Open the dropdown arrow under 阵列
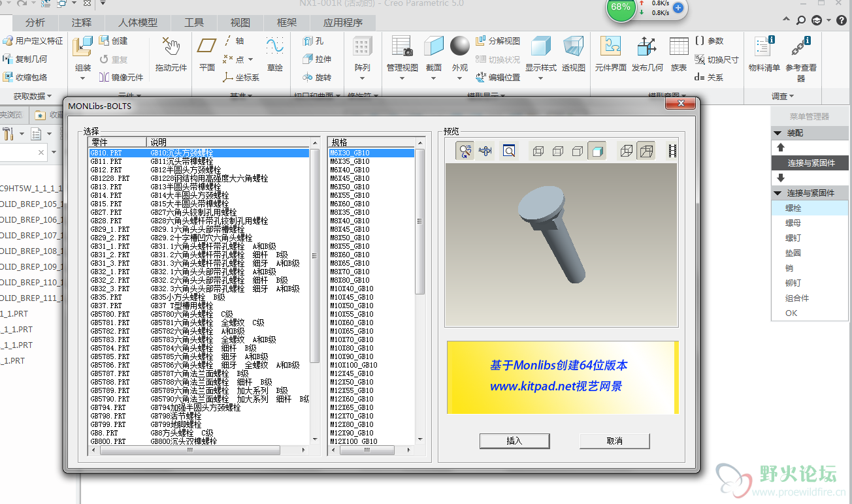This screenshot has height=504, width=852. tap(362, 79)
